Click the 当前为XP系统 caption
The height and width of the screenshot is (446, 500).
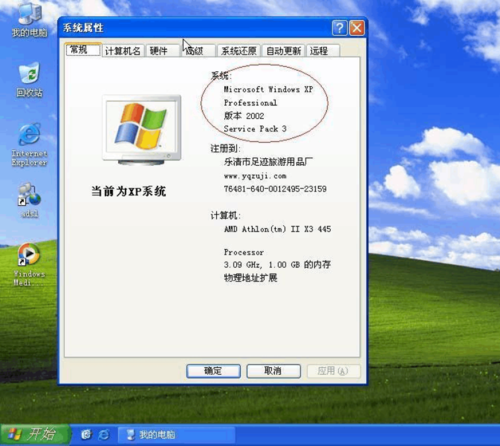pyautogui.click(x=128, y=191)
